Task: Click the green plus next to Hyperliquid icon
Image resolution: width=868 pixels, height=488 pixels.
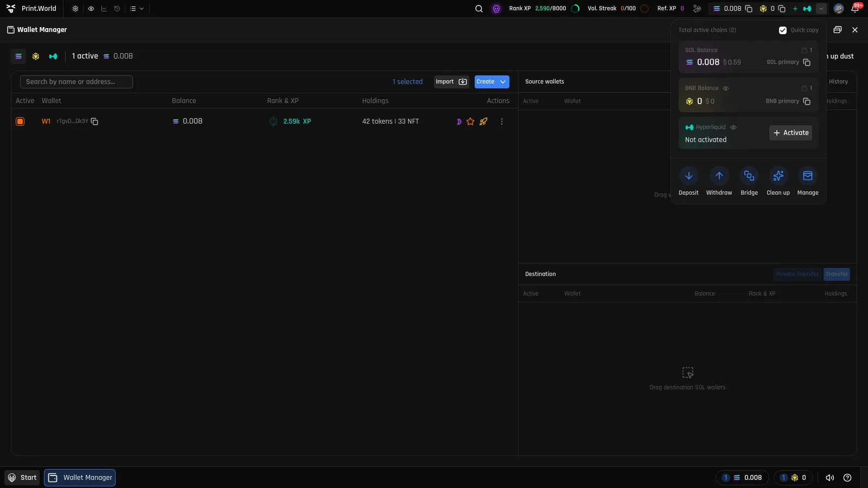Action: pyautogui.click(x=795, y=9)
